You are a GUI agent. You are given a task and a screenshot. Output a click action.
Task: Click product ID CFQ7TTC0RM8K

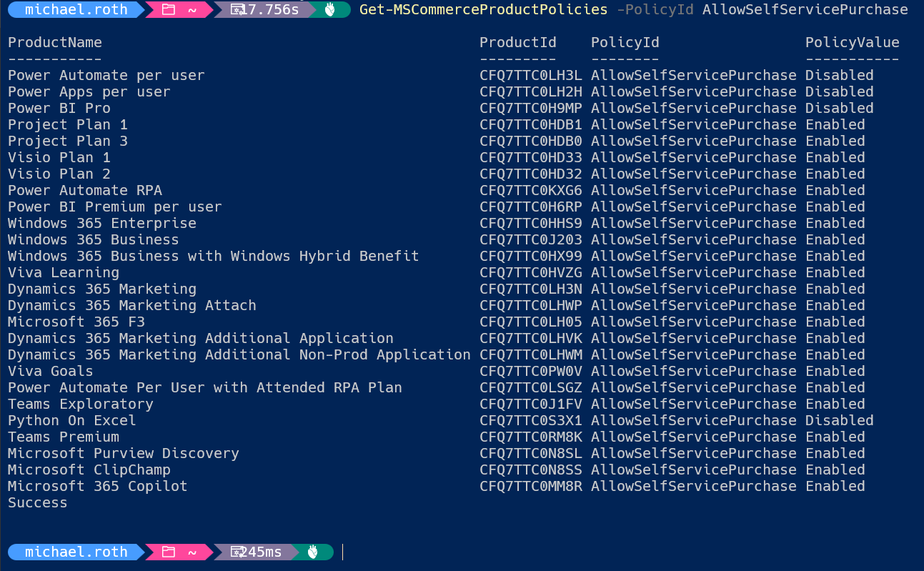531,437
